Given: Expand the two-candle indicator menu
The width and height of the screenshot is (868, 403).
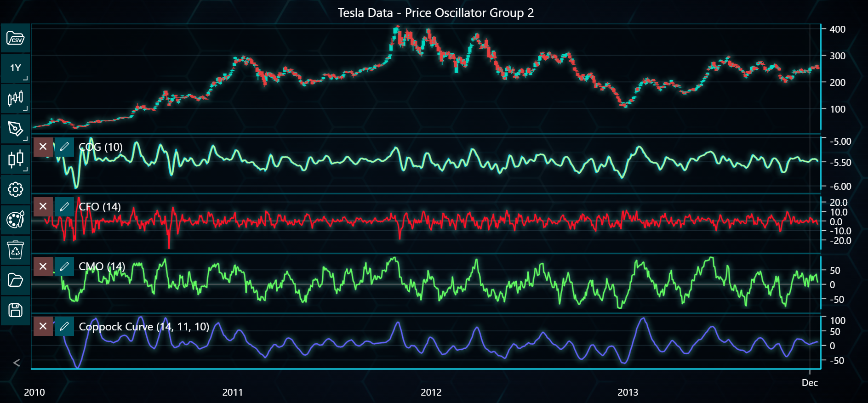Looking at the screenshot, I should (x=15, y=159).
